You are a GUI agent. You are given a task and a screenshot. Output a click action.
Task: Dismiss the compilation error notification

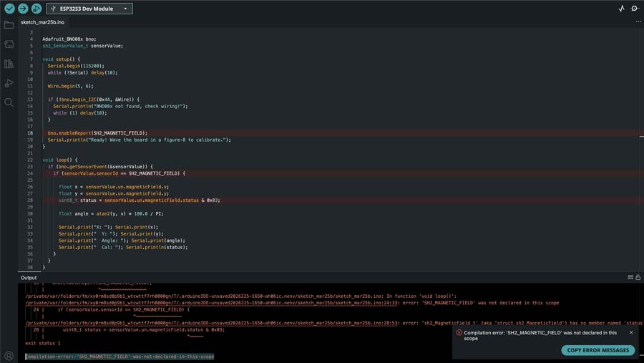pos(631,332)
